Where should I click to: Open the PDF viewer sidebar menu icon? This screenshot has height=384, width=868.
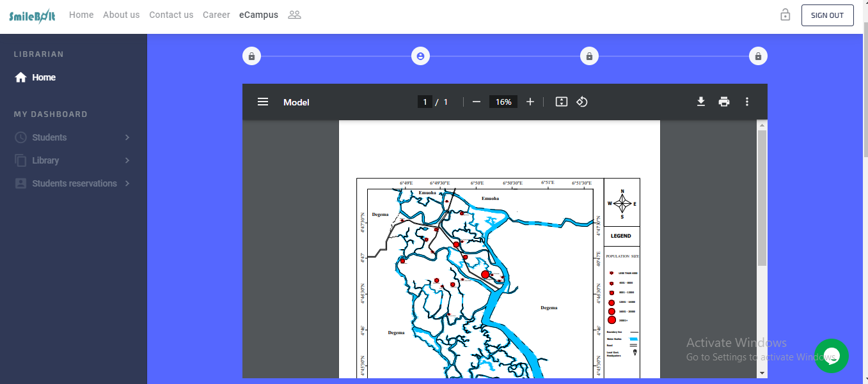click(263, 102)
